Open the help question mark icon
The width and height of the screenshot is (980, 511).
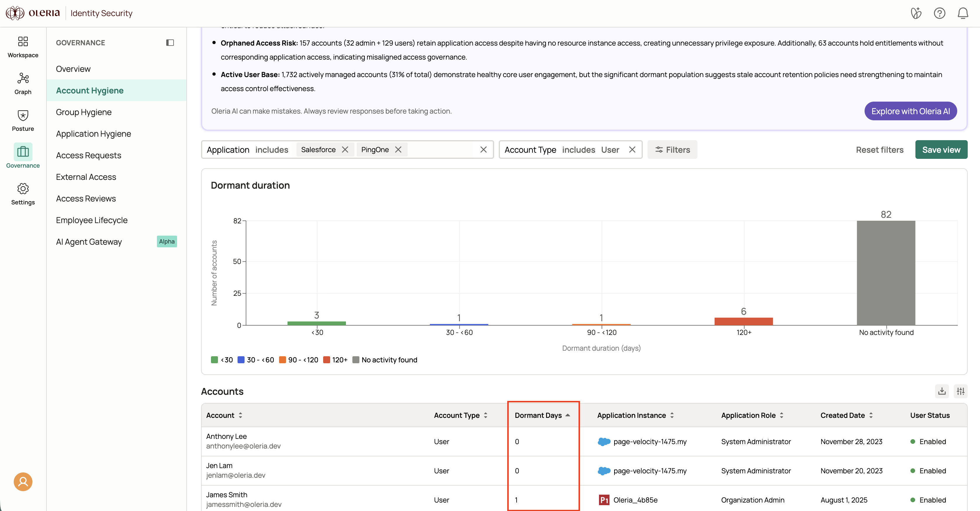(939, 13)
